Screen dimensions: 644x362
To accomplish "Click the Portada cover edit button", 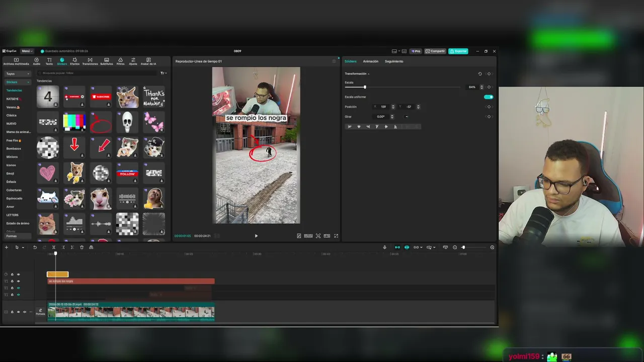I will (x=40, y=312).
